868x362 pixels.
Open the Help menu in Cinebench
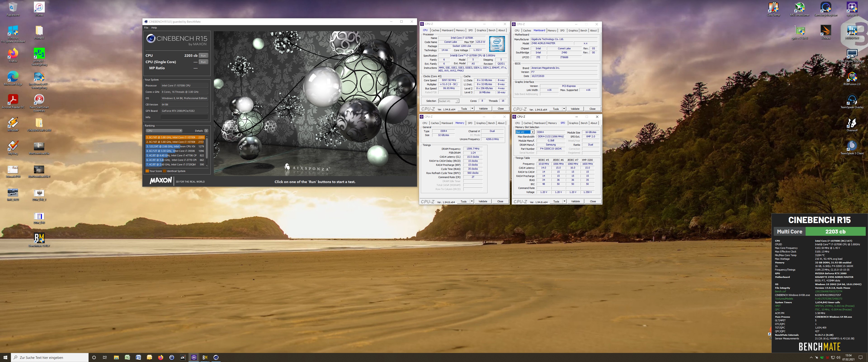pos(154,28)
